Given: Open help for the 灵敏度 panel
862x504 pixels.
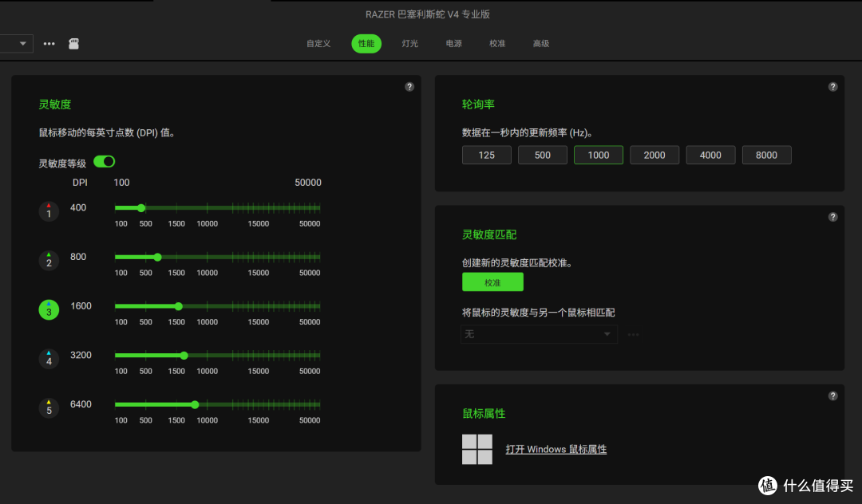Looking at the screenshot, I should pyautogui.click(x=409, y=87).
